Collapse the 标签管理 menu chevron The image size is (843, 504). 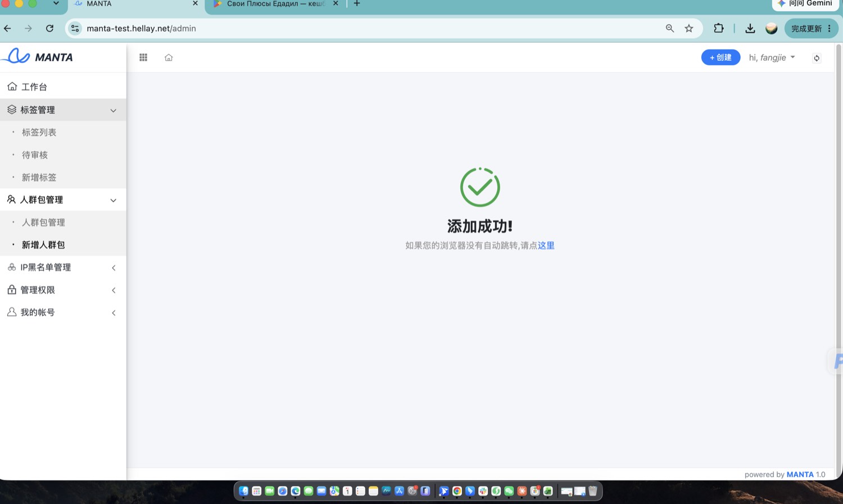114,110
